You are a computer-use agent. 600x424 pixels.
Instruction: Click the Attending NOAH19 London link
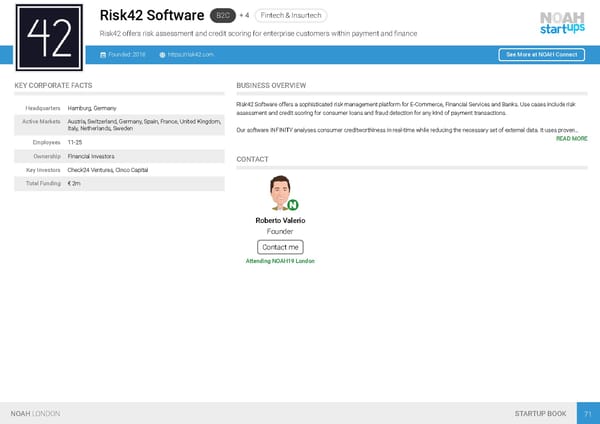tap(280, 261)
